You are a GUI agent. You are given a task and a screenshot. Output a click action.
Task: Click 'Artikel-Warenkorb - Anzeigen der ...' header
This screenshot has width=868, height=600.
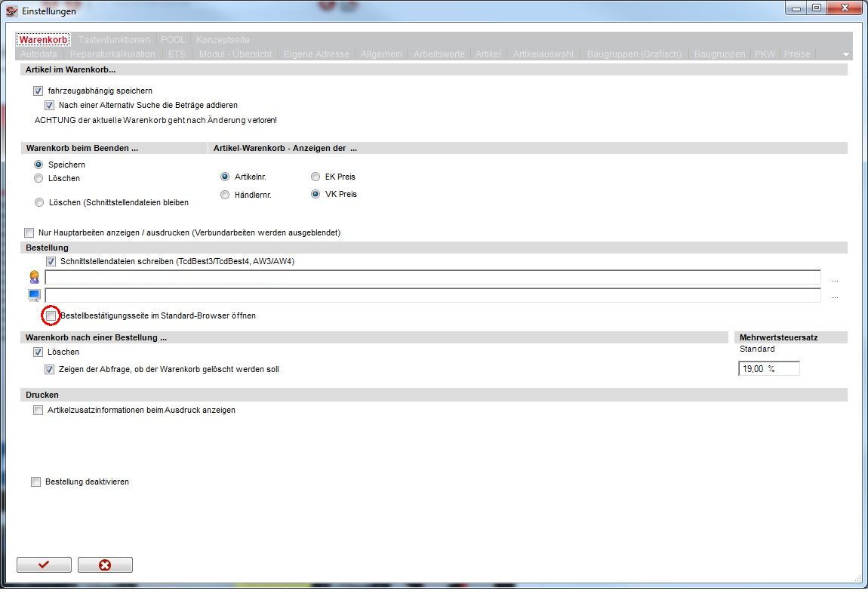point(285,148)
